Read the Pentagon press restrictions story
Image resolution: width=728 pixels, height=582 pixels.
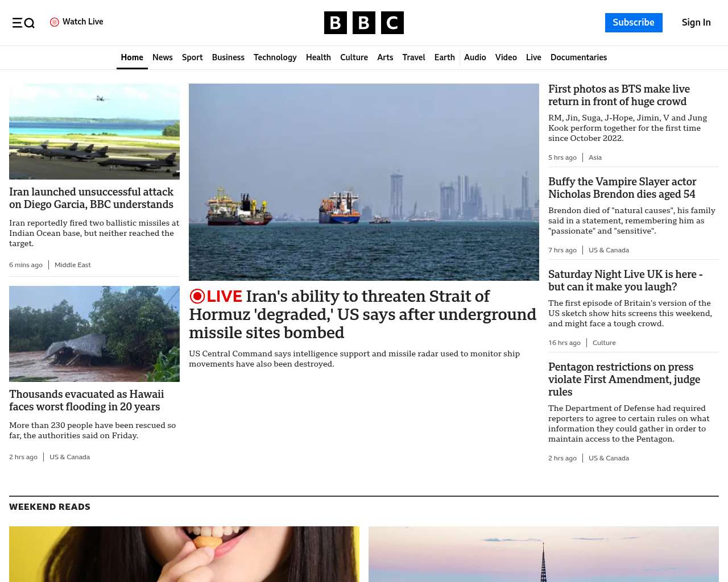click(x=624, y=379)
